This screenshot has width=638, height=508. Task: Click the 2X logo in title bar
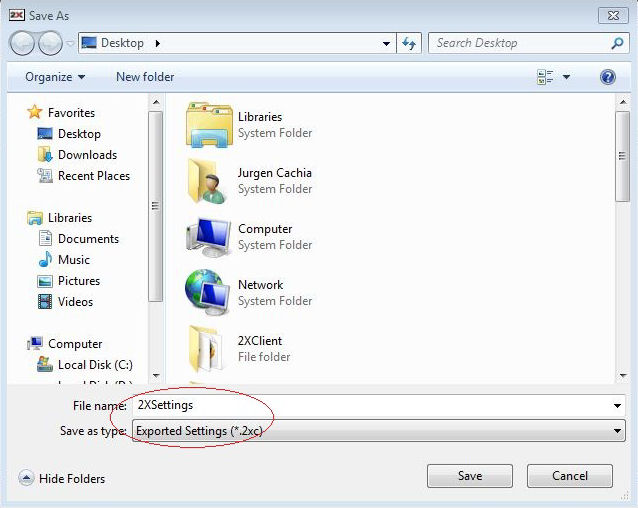click(x=17, y=15)
